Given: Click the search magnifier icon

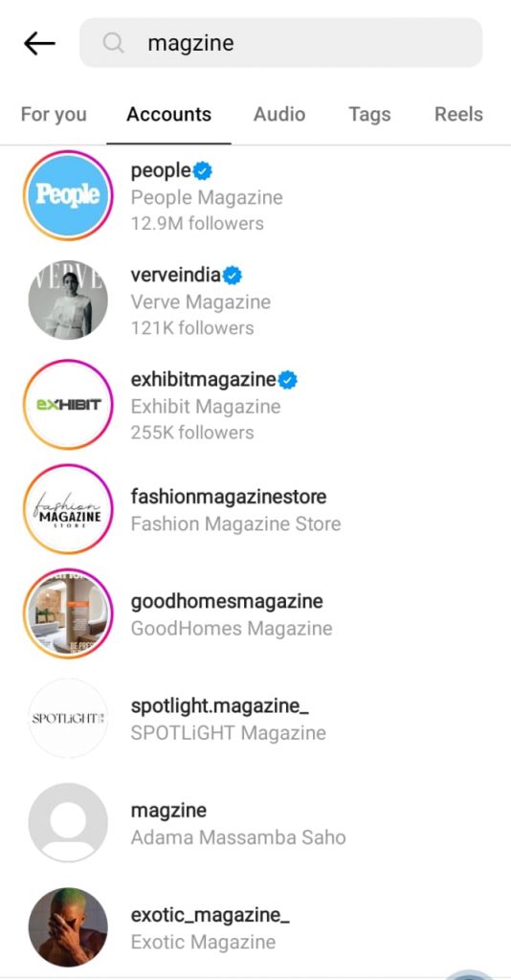Looking at the screenshot, I should pyautogui.click(x=113, y=43).
